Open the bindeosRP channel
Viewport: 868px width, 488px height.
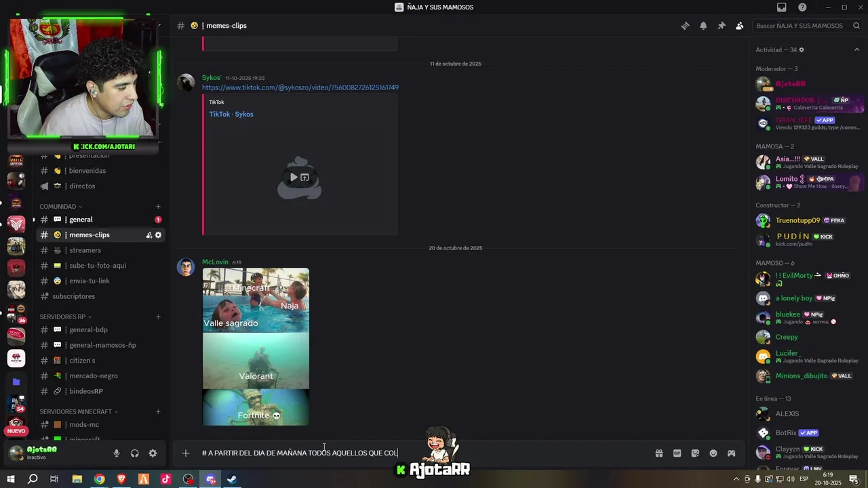tap(100, 391)
